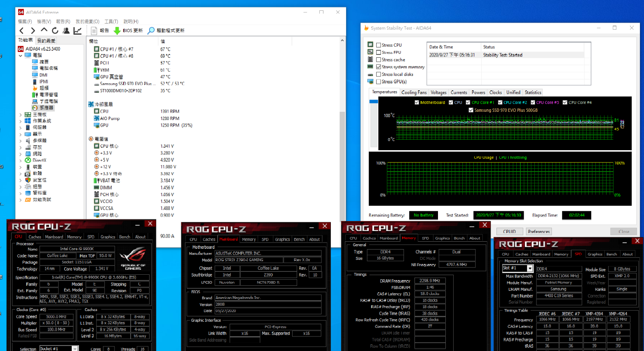Switch to the Statistics tab
644x351 pixels.
pos(533,92)
